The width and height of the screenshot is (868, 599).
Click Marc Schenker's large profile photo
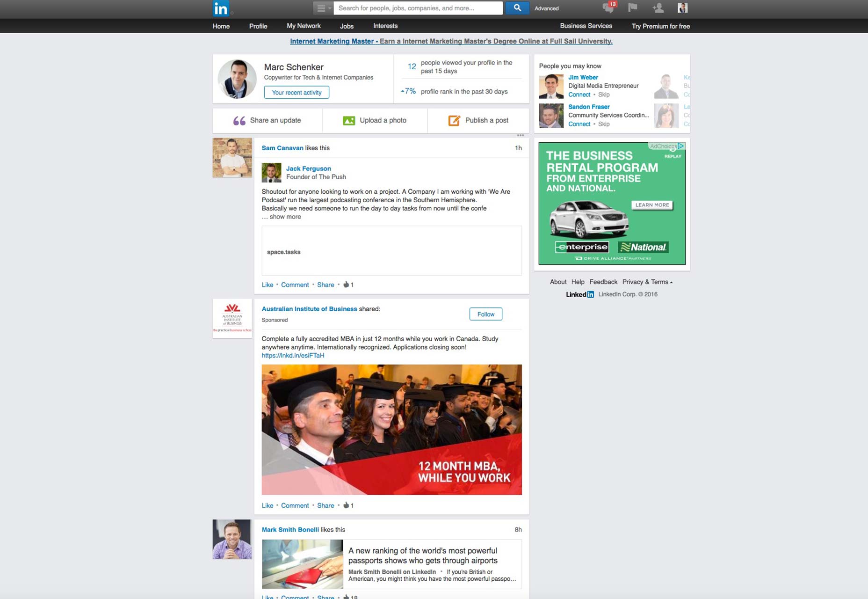coord(237,79)
